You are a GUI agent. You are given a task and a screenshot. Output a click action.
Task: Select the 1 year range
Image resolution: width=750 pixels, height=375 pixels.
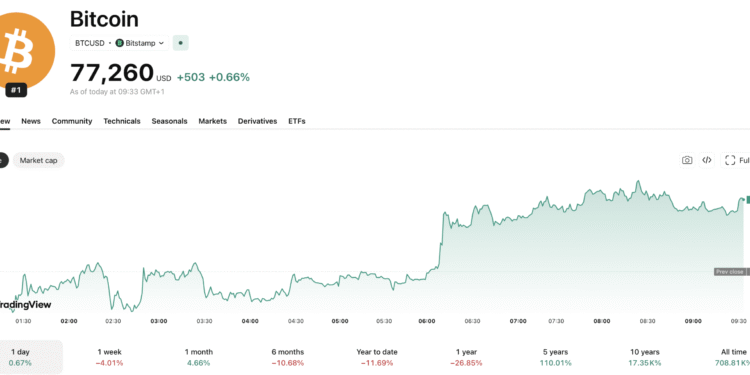click(x=466, y=357)
